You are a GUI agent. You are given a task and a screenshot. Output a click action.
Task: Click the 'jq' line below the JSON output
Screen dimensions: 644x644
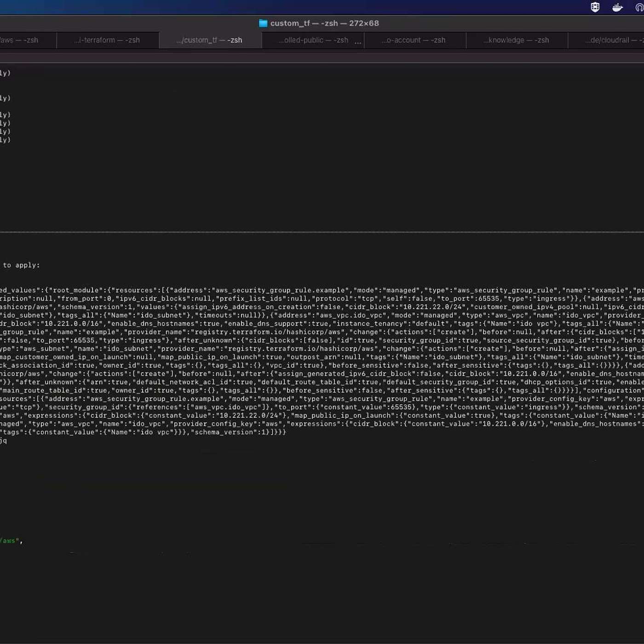(x=4, y=441)
